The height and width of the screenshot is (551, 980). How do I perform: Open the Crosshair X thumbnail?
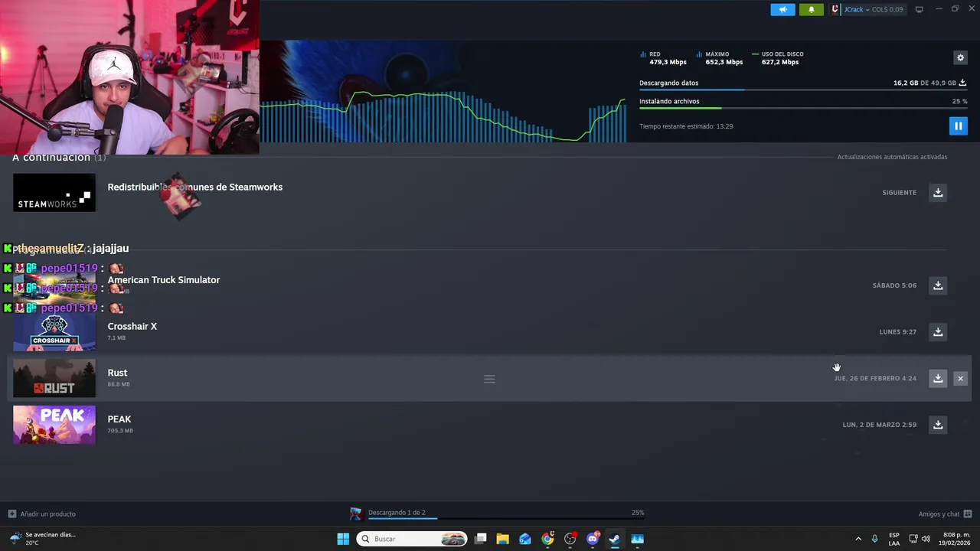click(x=54, y=331)
